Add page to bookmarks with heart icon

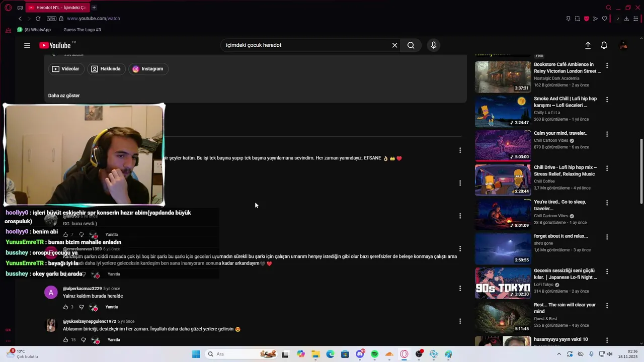(x=605, y=19)
